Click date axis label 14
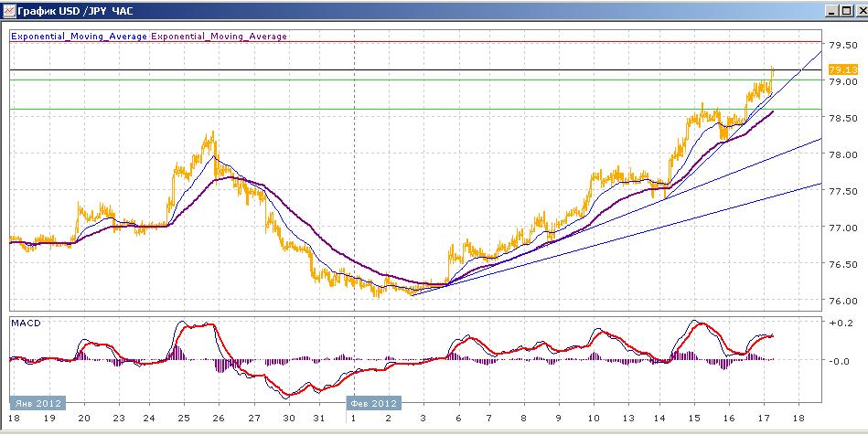The height and width of the screenshot is (435, 868). pyautogui.click(x=661, y=418)
